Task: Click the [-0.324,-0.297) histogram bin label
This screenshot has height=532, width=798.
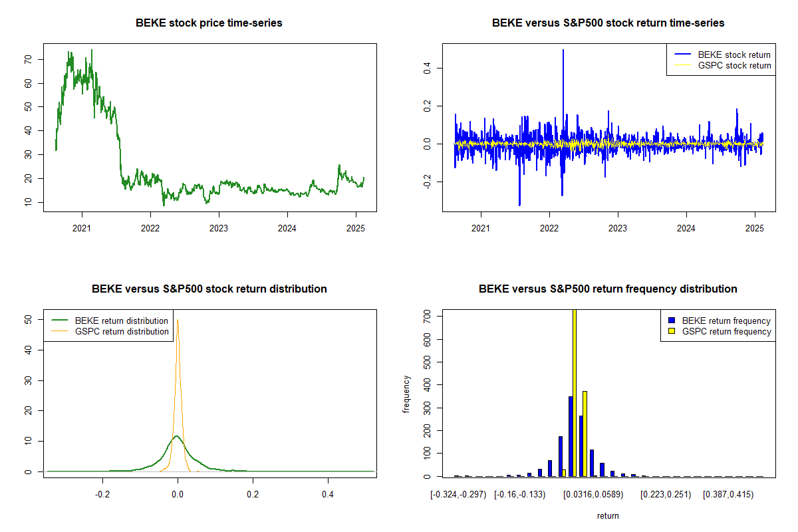Action: click(x=458, y=494)
